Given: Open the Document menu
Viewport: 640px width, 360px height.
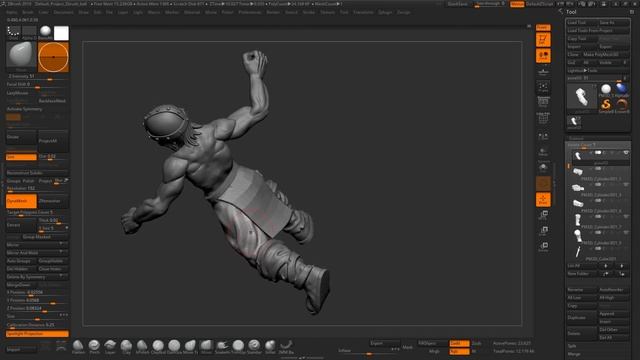Looking at the screenshot, I should [x=64, y=12].
